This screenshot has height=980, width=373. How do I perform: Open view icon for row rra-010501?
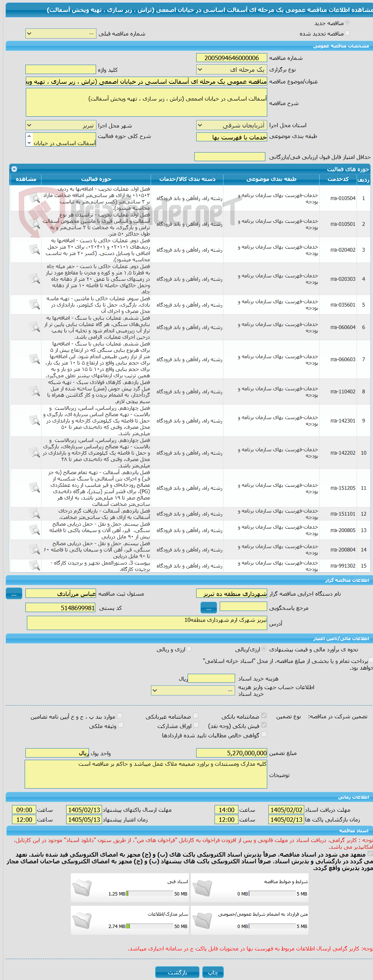tap(35, 224)
